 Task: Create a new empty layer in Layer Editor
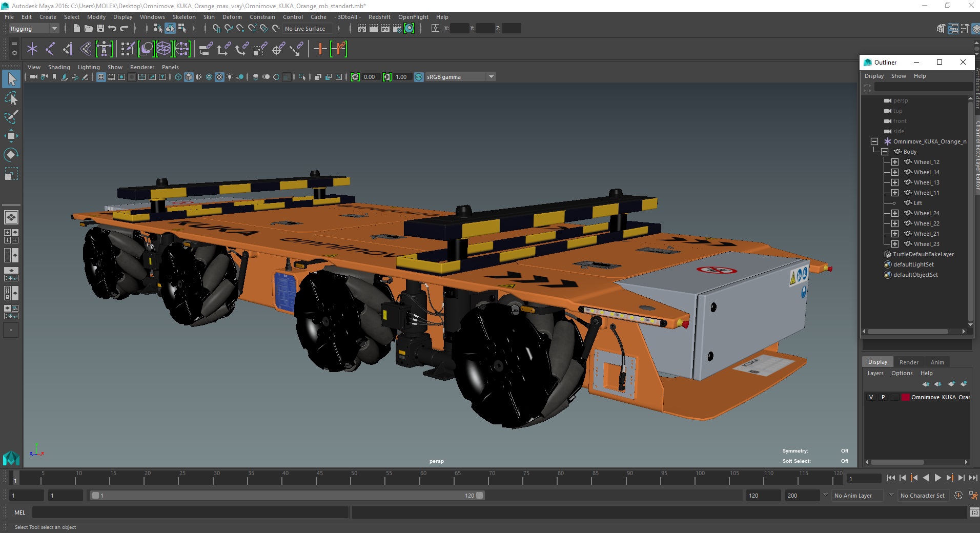951,384
